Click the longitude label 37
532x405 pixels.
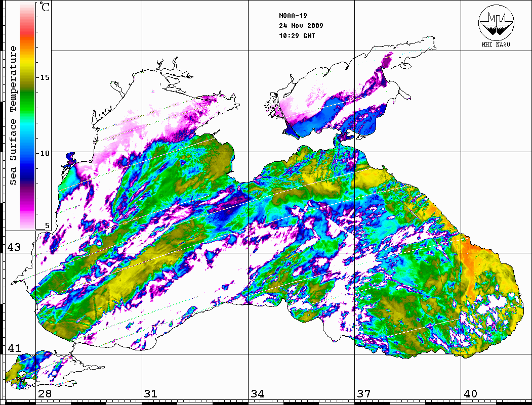[364, 394]
